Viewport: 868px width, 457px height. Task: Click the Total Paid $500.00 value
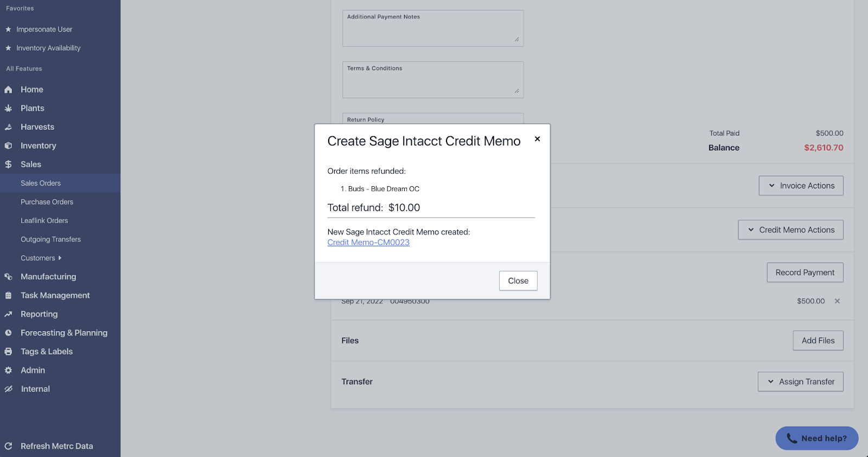[x=829, y=134]
